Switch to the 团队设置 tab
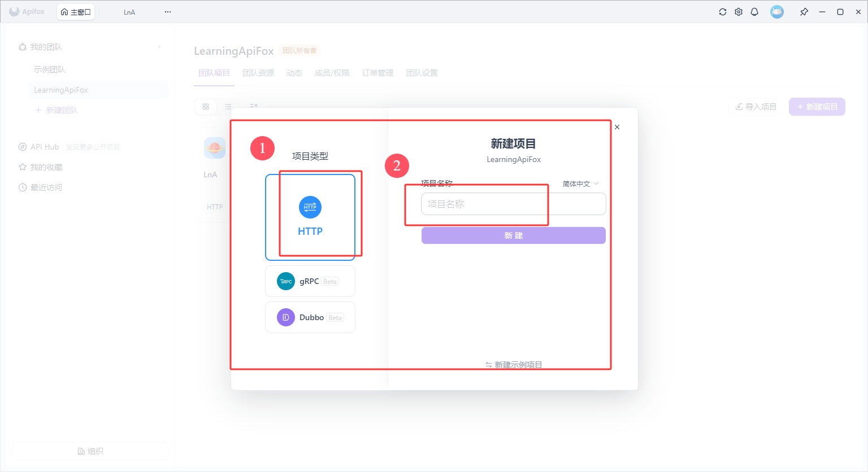This screenshot has width=868, height=472. coord(422,73)
